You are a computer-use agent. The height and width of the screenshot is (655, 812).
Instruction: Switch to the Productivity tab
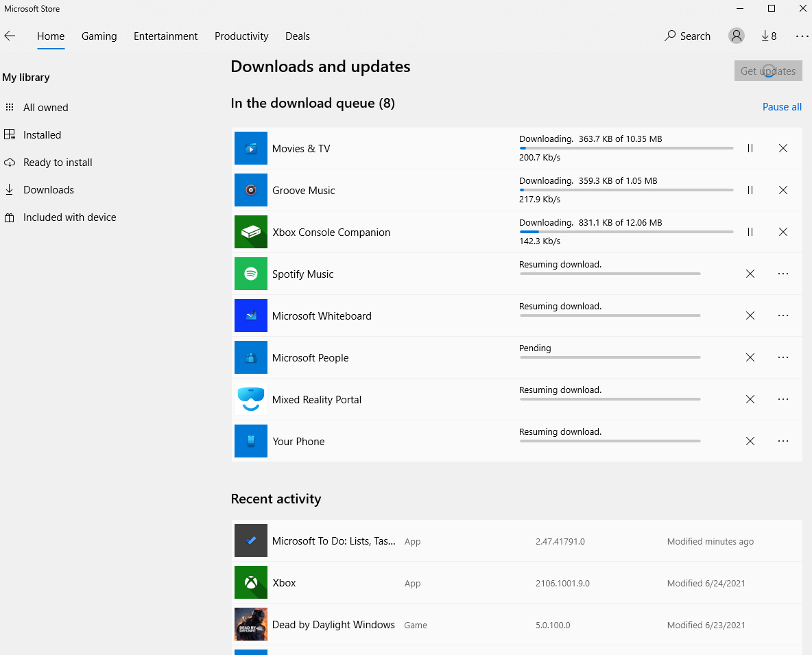coord(241,36)
